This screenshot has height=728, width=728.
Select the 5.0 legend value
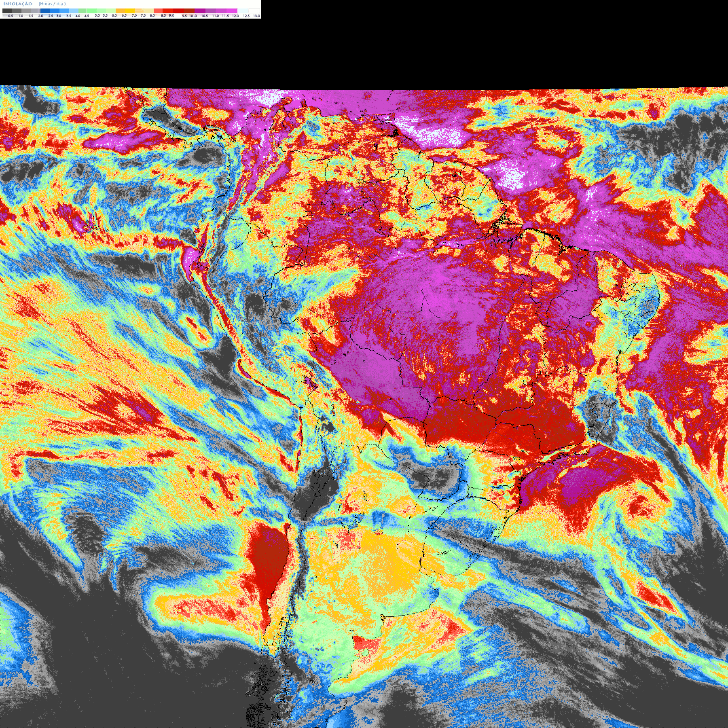[x=97, y=15]
